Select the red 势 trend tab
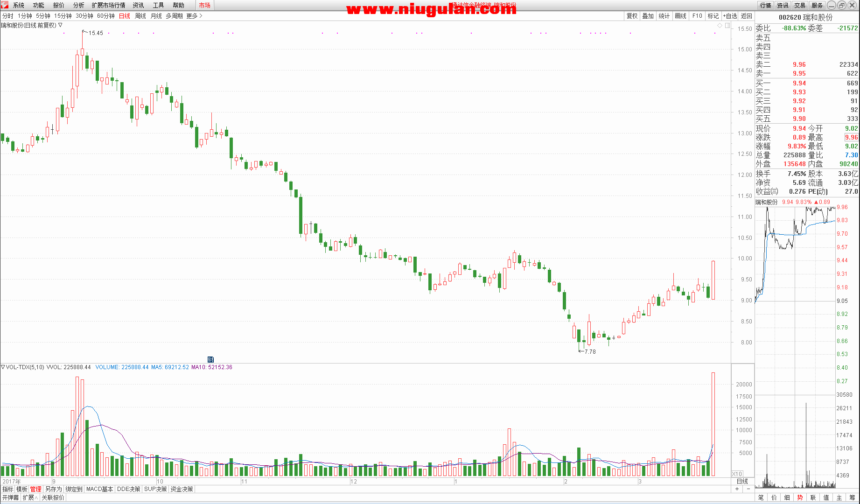The image size is (860, 504). (x=800, y=497)
